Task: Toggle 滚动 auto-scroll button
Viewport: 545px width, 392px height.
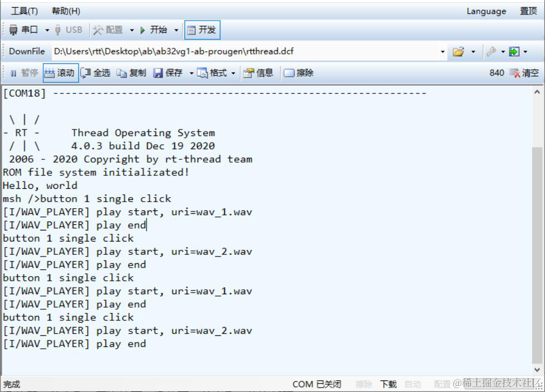Action: click(x=61, y=73)
